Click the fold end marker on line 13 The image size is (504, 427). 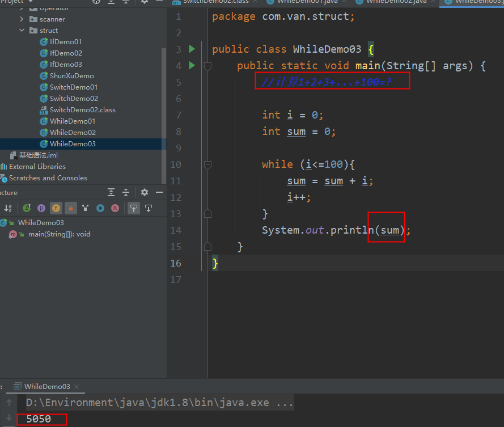tap(207, 214)
